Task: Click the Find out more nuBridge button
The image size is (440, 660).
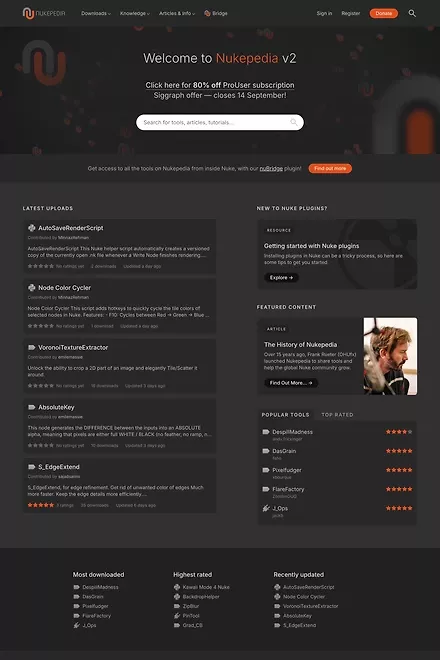Action: pyautogui.click(x=330, y=168)
